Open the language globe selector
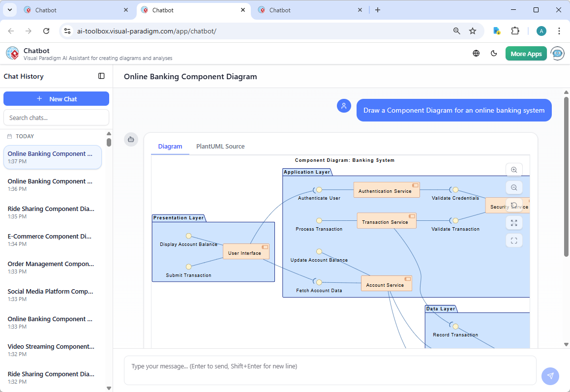Image resolution: width=570 pixels, height=392 pixels. pyautogui.click(x=476, y=53)
